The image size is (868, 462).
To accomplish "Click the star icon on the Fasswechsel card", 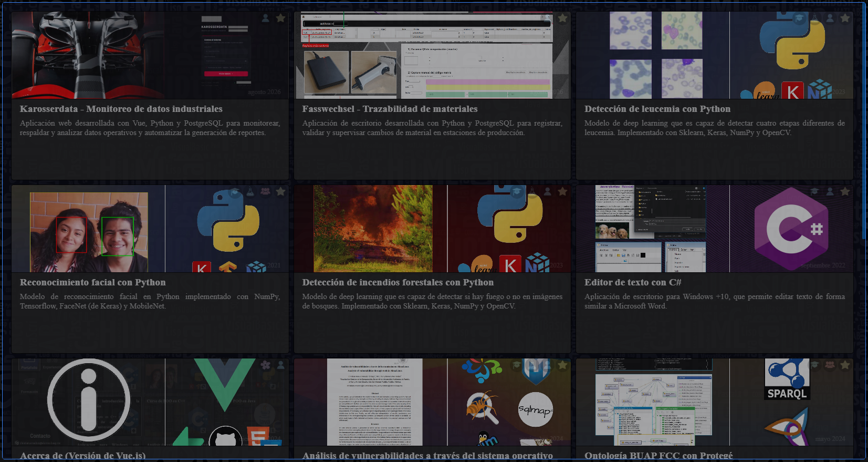I will (x=563, y=18).
